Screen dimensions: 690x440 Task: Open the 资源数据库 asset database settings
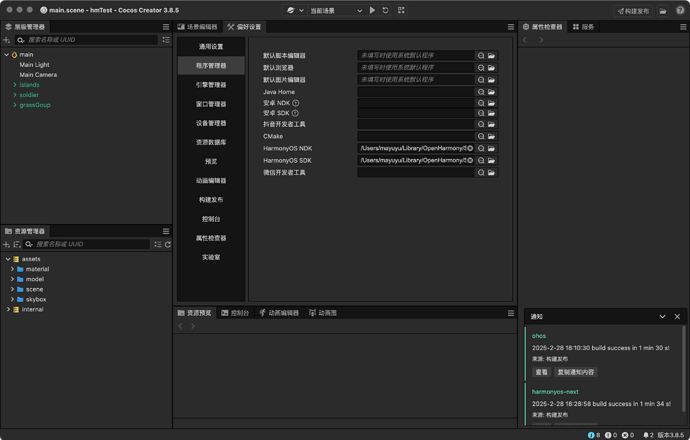(x=211, y=143)
